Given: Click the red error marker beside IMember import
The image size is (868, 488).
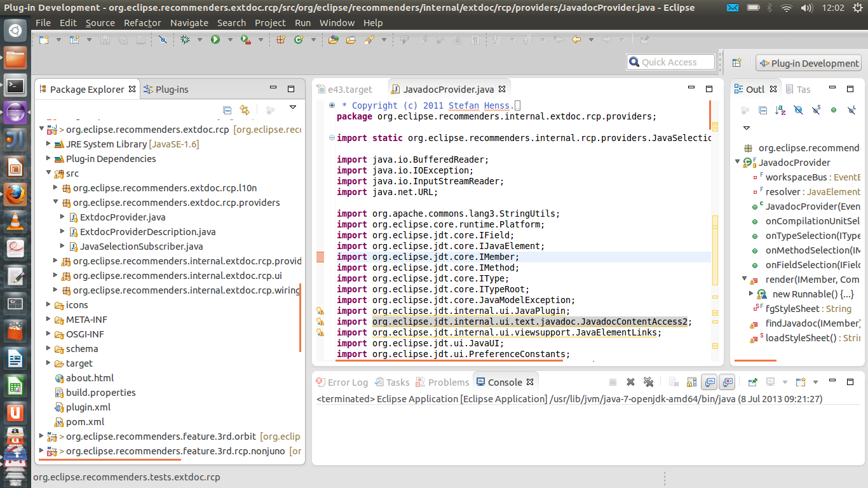Looking at the screenshot, I should point(320,257).
